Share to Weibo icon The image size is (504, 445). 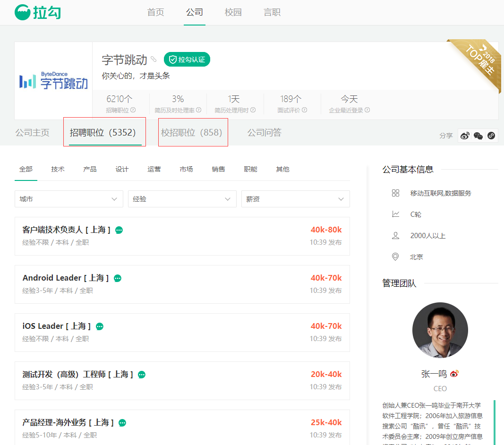pyautogui.click(x=465, y=136)
